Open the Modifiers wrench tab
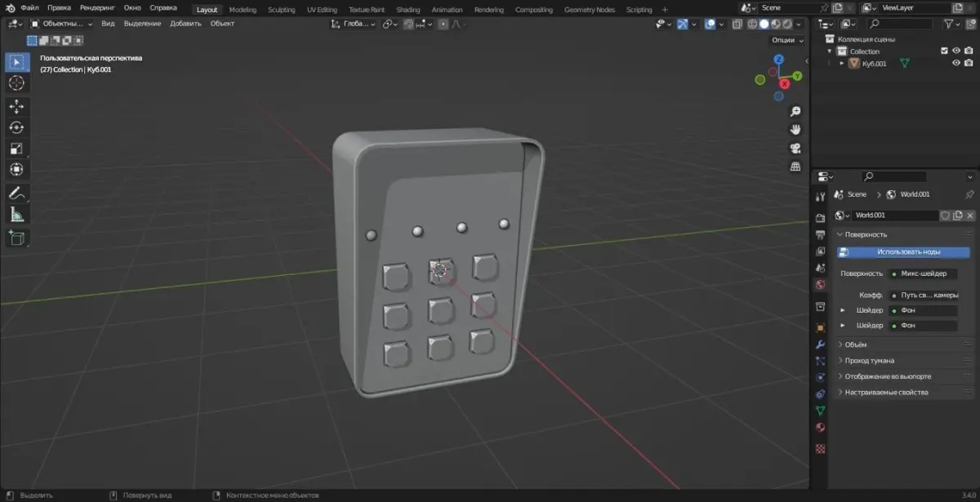 821,344
